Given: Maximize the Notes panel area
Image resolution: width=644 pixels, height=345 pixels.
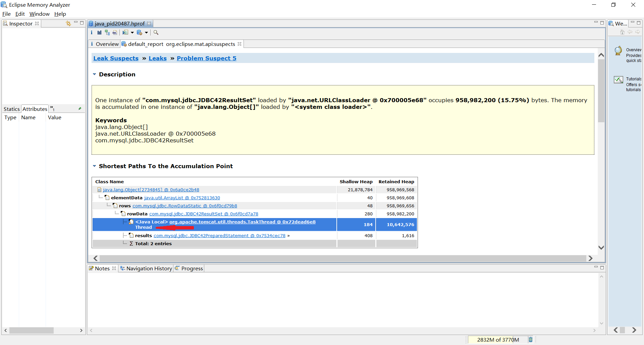Looking at the screenshot, I should [602, 268].
